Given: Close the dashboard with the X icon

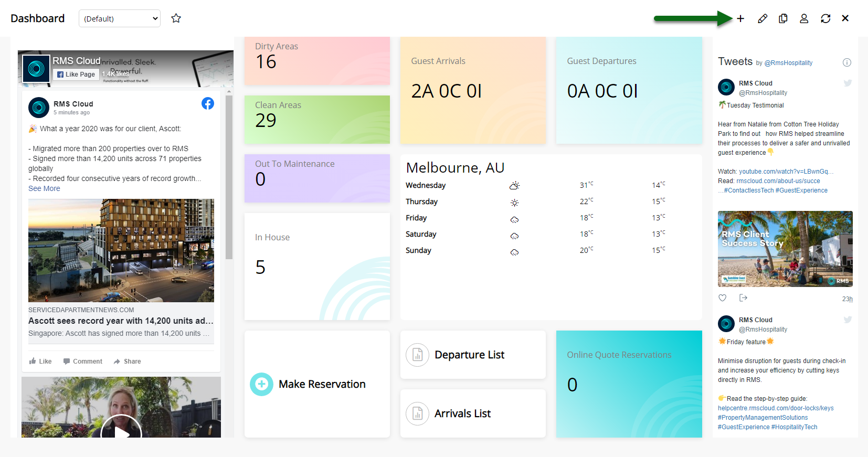Looking at the screenshot, I should click(845, 18).
